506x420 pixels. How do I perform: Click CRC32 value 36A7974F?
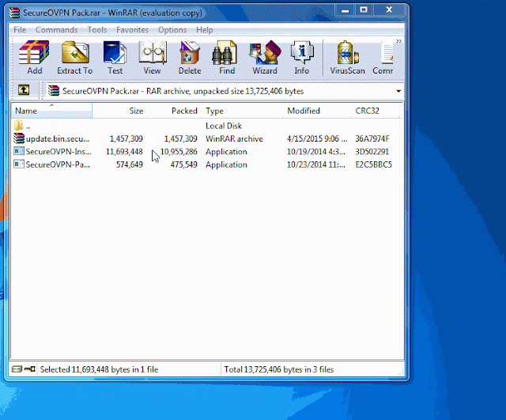click(372, 139)
